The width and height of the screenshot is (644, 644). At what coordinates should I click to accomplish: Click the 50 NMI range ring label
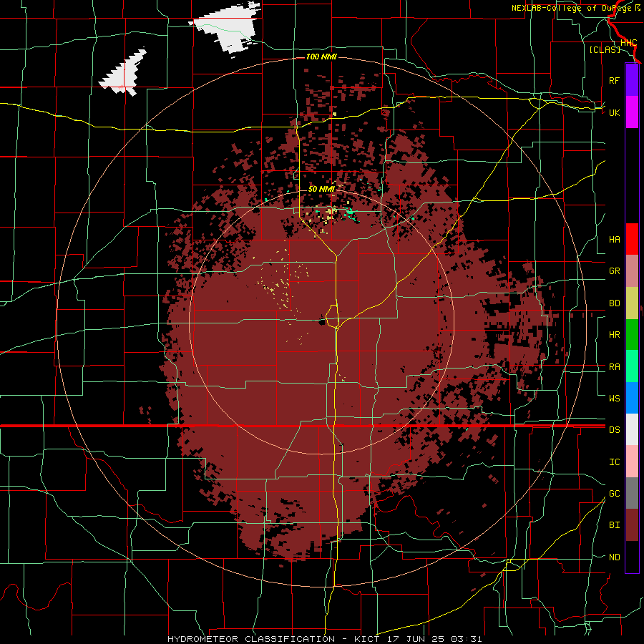(x=321, y=189)
